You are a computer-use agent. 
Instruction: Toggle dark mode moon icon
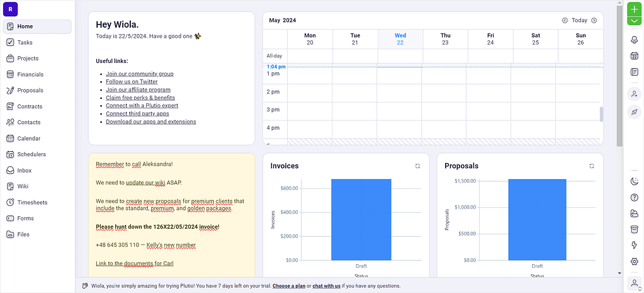click(x=634, y=181)
